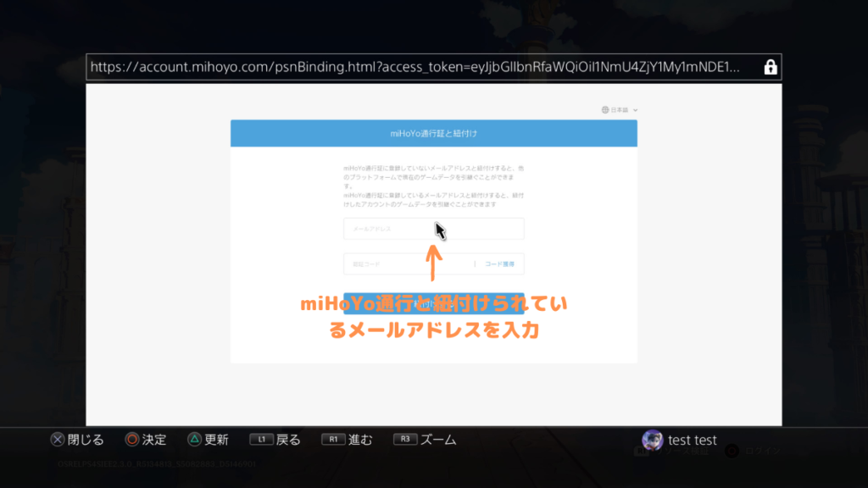Click the OSRELPS4SIEE2.3.0 version string
Image resolution: width=868 pixels, height=488 pixels.
(x=157, y=464)
